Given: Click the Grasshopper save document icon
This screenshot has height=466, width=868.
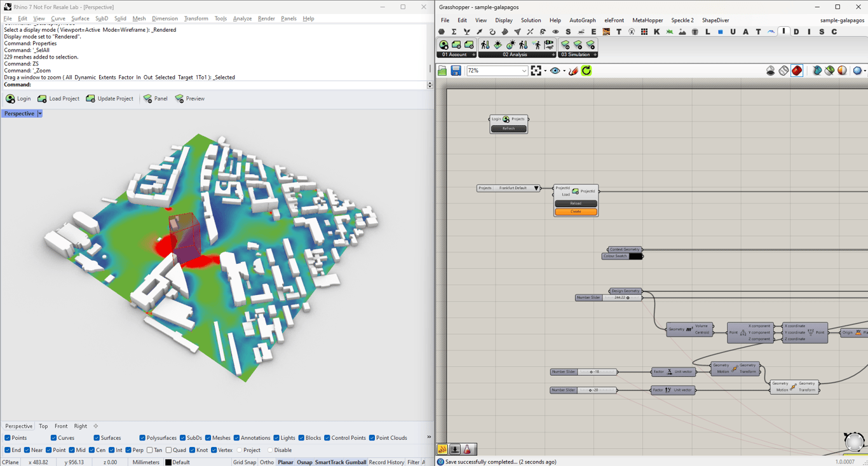Looking at the screenshot, I should (456, 71).
